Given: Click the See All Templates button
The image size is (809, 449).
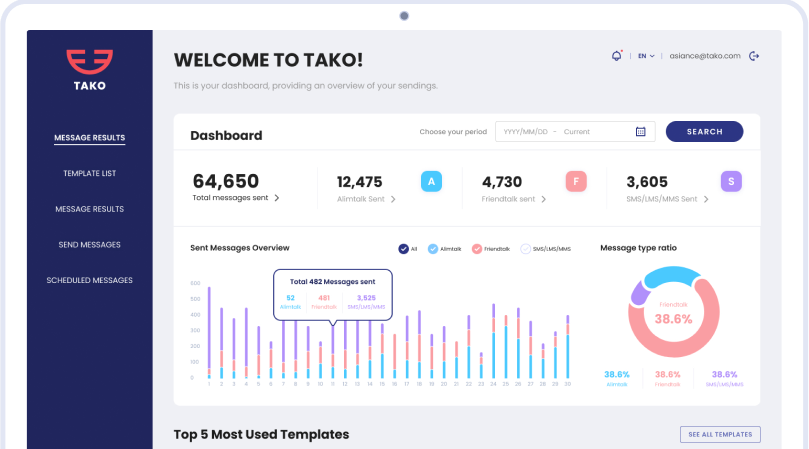Looking at the screenshot, I should click(x=720, y=434).
